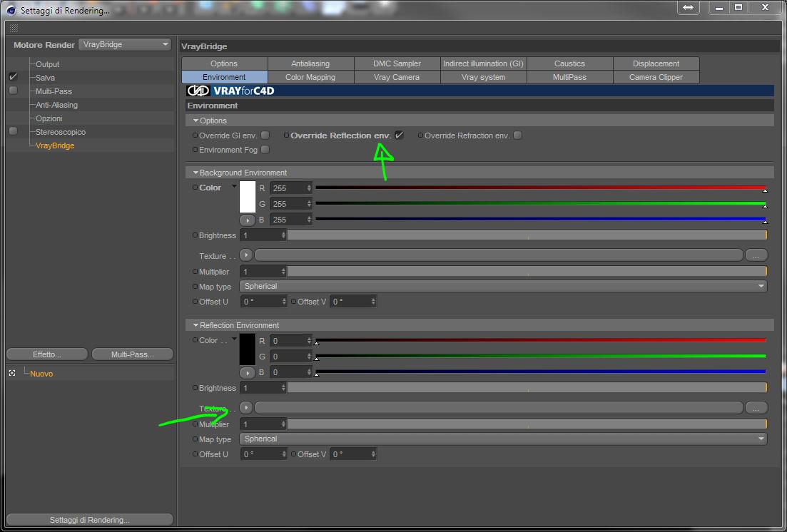Click the Reflection Environment texture arrow button
Viewport: 787px width, 532px height.
(246, 407)
